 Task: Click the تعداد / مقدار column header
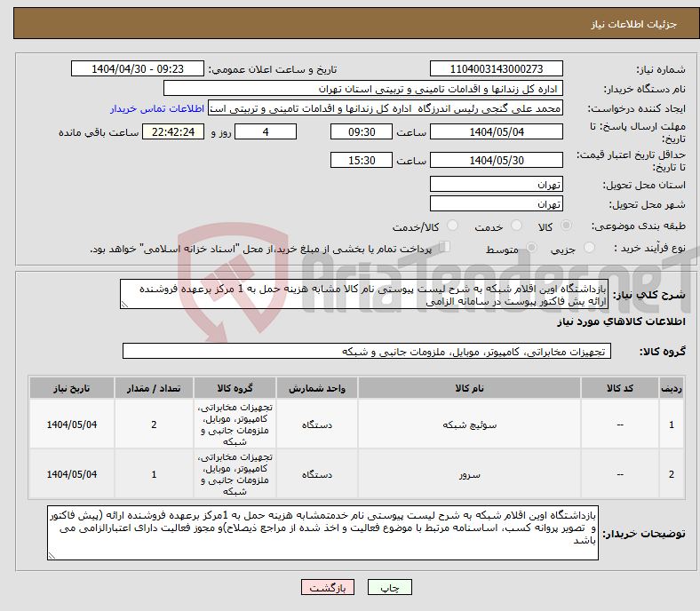point(154,388)
